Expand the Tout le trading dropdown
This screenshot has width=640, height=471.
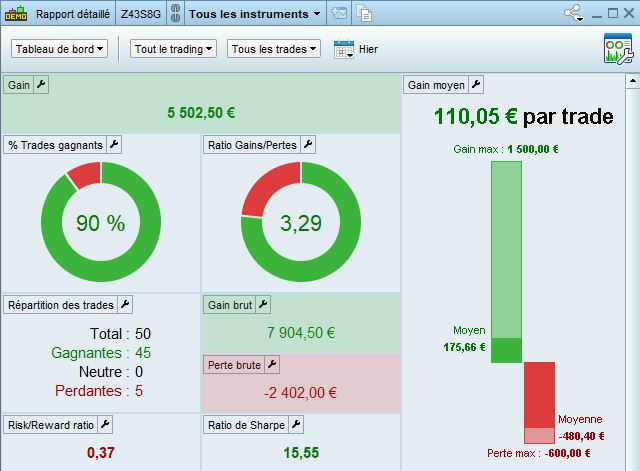click(x=173, y=49)
